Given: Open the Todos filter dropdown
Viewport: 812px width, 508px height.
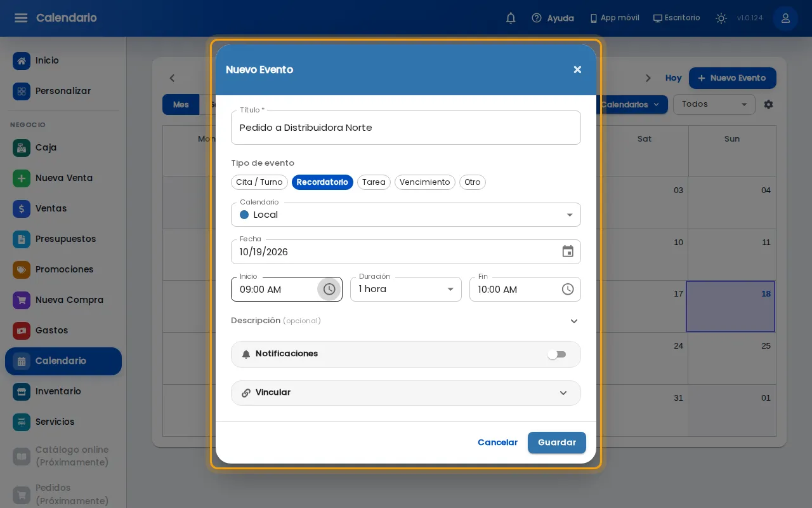Looking at the screenshot, I should (x=714, y=104).
